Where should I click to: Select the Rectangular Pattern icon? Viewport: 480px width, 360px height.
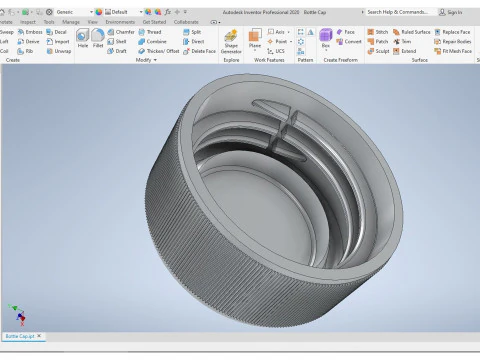pyautogui.click(x=301, y=32)
